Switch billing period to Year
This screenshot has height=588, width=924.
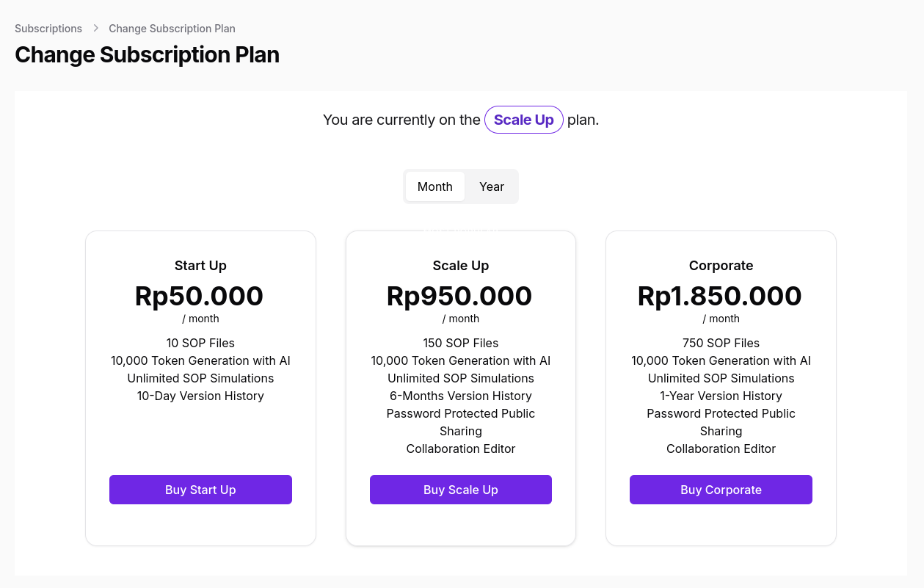point(491,186)
